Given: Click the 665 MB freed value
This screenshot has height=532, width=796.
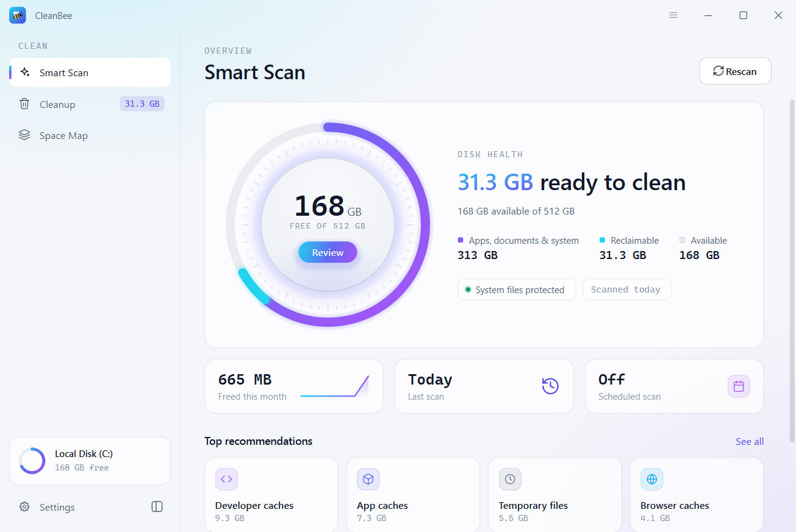Looking at the screenshot, I should coord(245,380).
